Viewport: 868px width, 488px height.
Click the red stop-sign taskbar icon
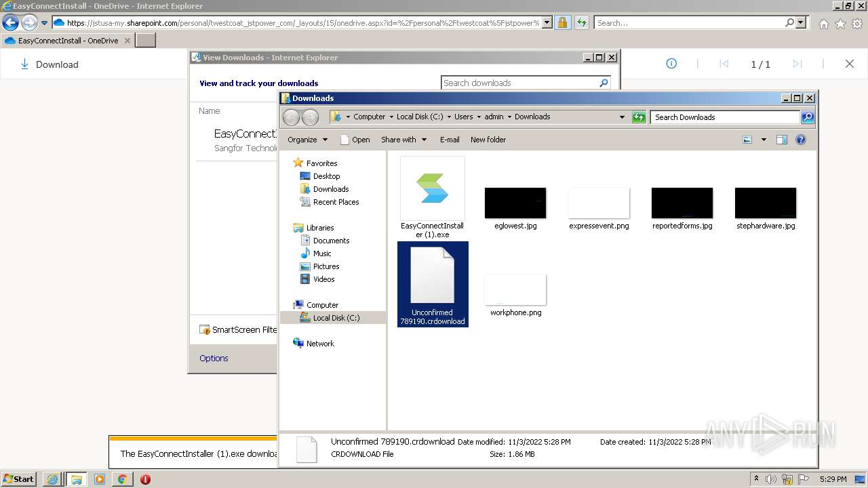click(145, 479)
